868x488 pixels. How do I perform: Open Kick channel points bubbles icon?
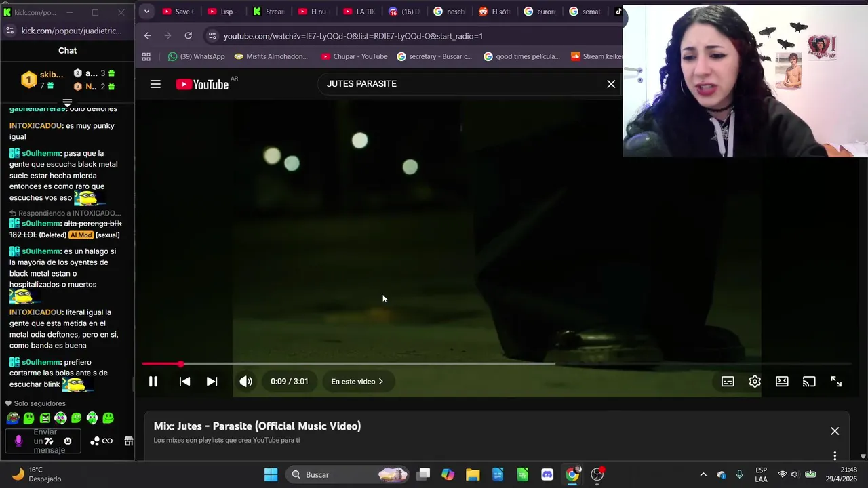point(95,441)
